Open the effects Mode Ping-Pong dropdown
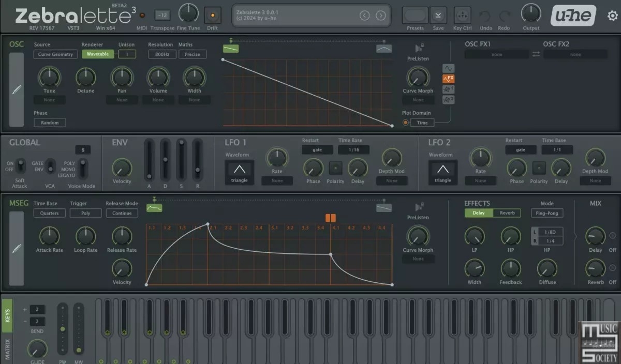Screen dimensions: 621x364 [x=547, y=213]
